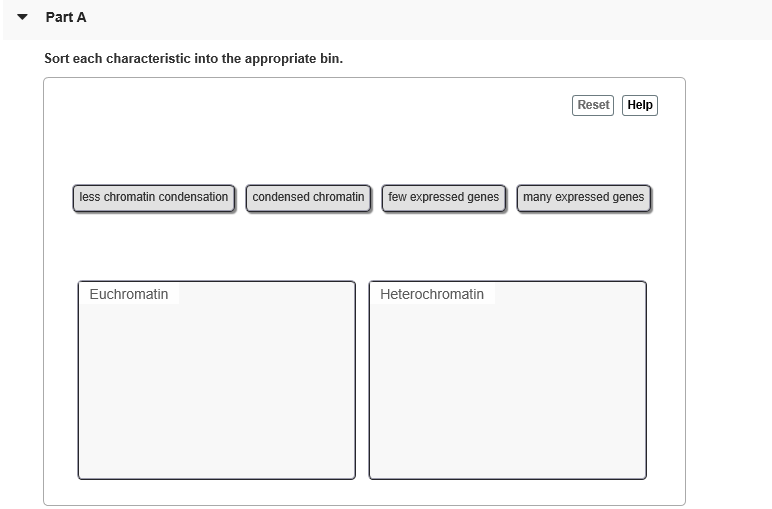The width and height of the screenshot is (772, 509).
Task: Click inside the empty Euchromatin bin
Action: [x=216, y=390]
